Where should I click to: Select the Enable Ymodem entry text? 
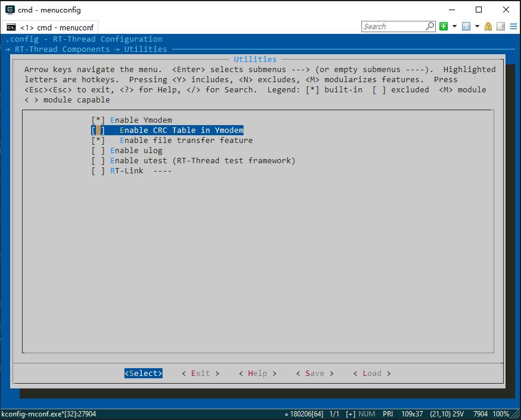click(x=141, y=120)
